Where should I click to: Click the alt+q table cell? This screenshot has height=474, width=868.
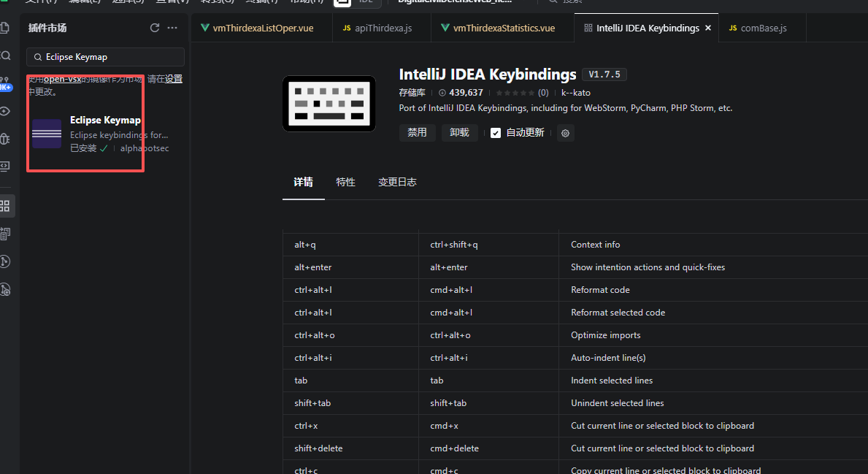coord(351,244)
